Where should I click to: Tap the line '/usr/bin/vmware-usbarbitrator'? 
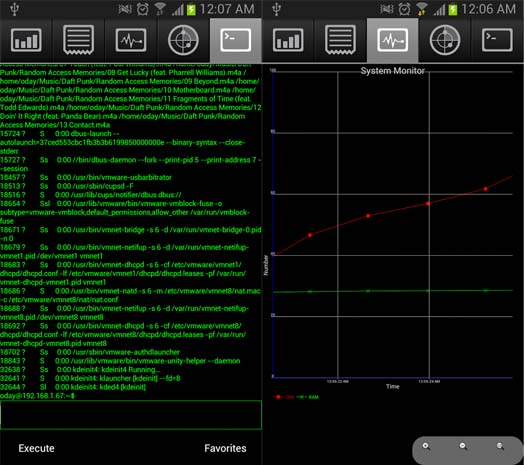coord(86,177)
